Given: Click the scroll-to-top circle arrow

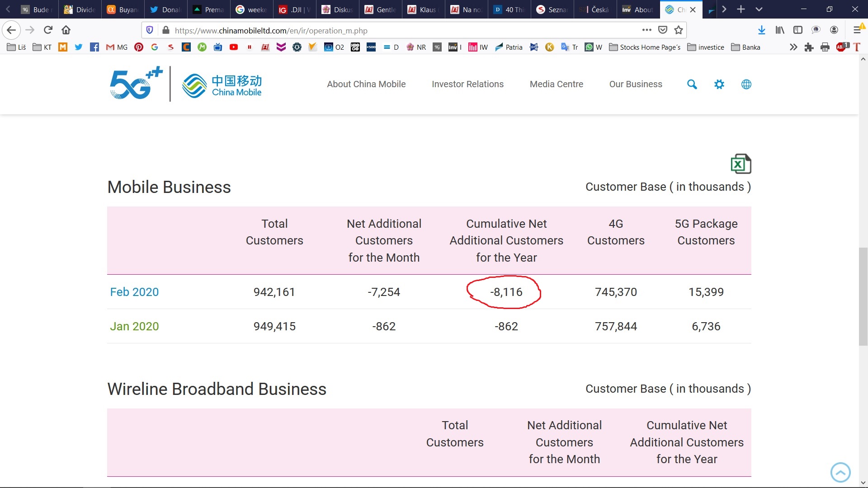Looking at the screenshot, I should pyautogui.click(x=840, y=473).
